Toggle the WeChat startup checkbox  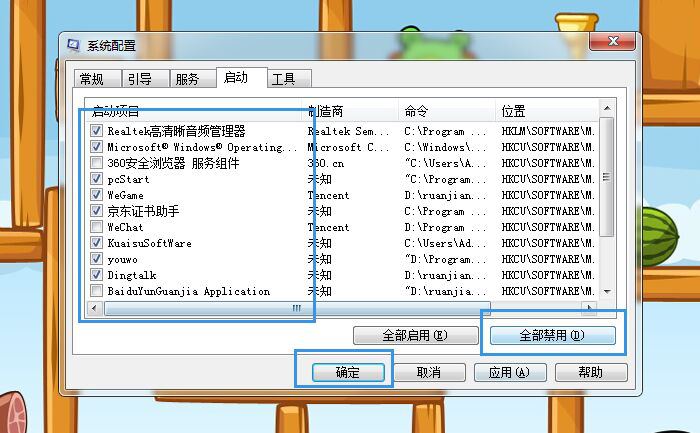coord(96,227)
